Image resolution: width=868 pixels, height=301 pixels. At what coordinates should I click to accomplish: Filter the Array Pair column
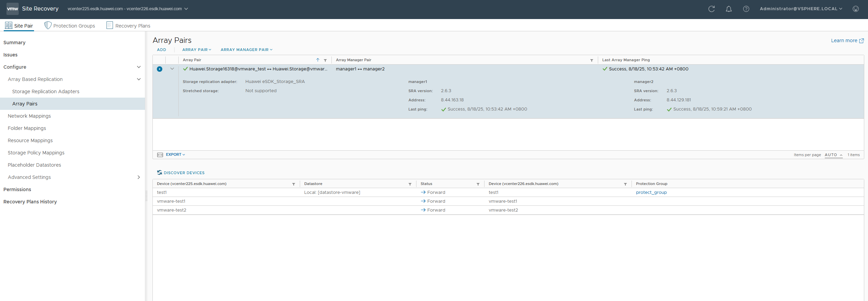[x=325, y=60]
